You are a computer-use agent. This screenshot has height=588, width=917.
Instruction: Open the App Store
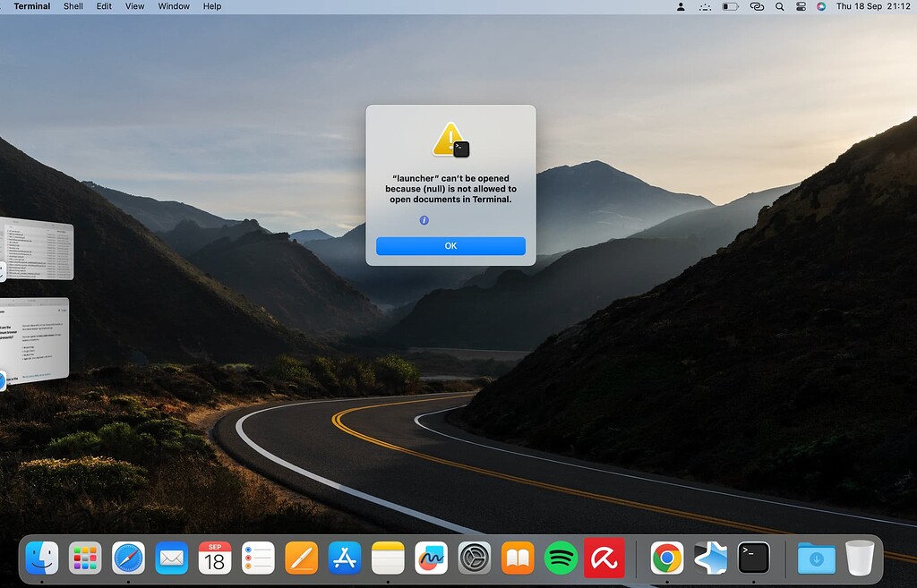point(343,558)
